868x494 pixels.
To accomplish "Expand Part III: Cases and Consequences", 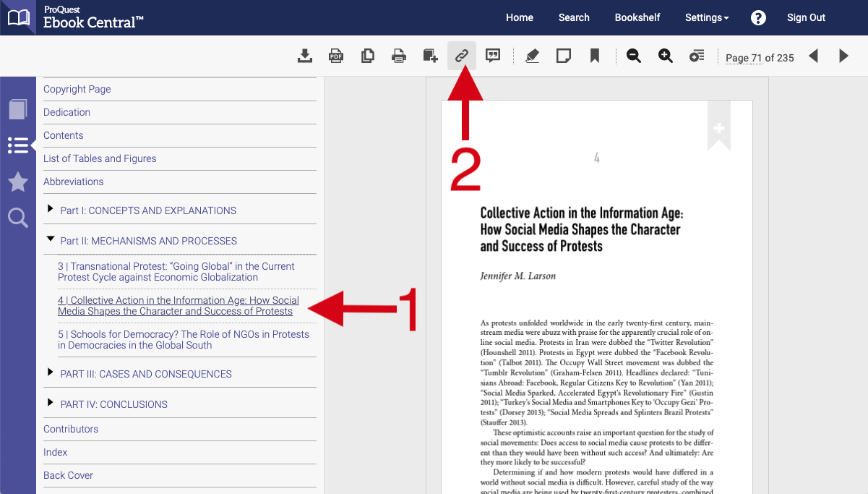I will pyautogui.click(x=50, y=373).
